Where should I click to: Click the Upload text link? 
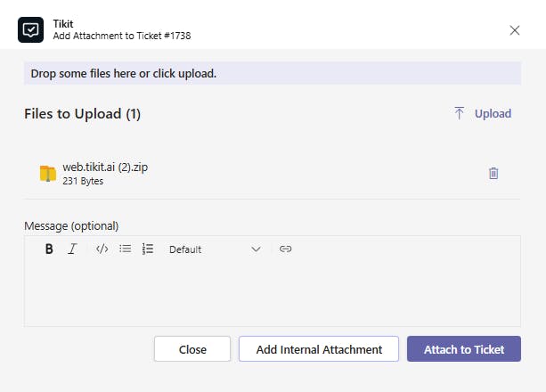pos(493,113)
